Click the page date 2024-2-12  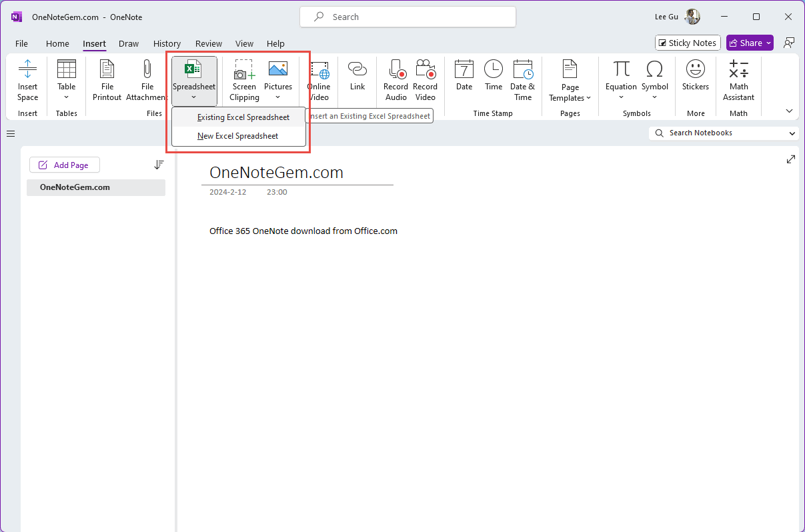[x=227, y=192]
